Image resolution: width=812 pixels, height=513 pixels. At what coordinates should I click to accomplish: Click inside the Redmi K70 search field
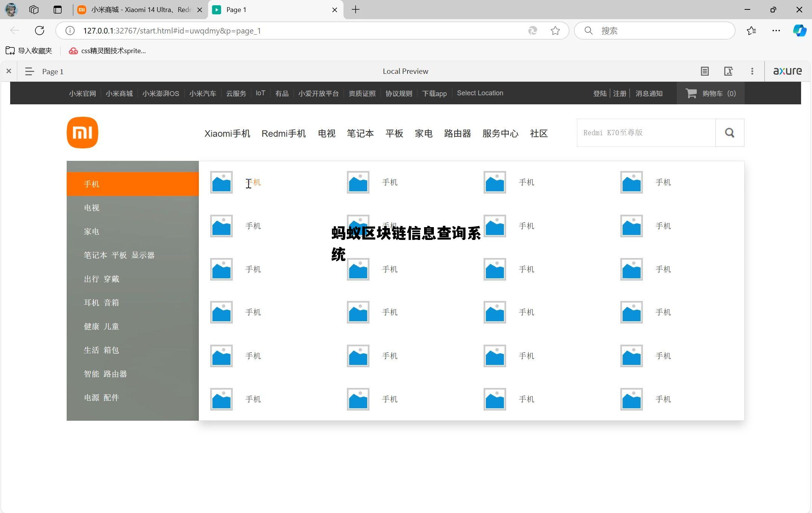click(x=646, y=133)
